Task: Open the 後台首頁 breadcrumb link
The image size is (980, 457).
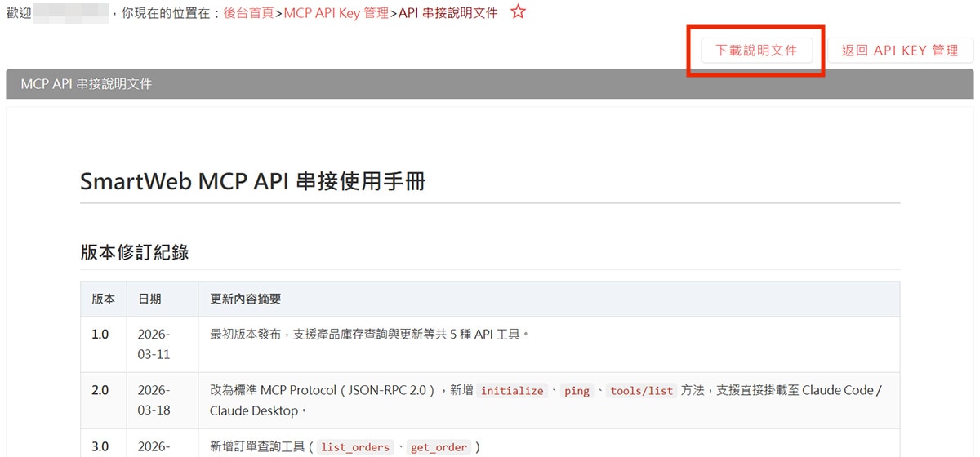Action: (x=249, y=14)
